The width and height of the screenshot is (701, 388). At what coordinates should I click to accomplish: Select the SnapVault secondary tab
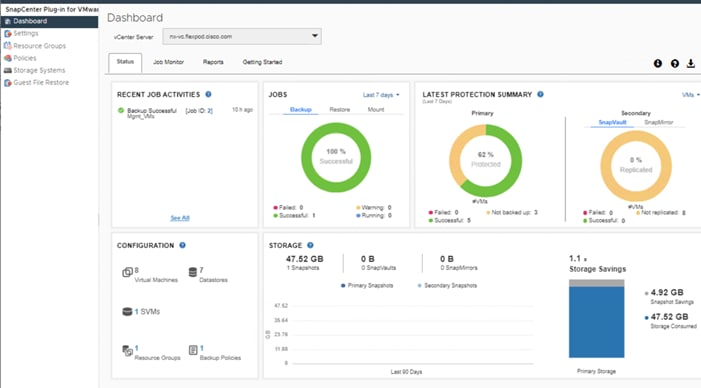coord(612,122)
